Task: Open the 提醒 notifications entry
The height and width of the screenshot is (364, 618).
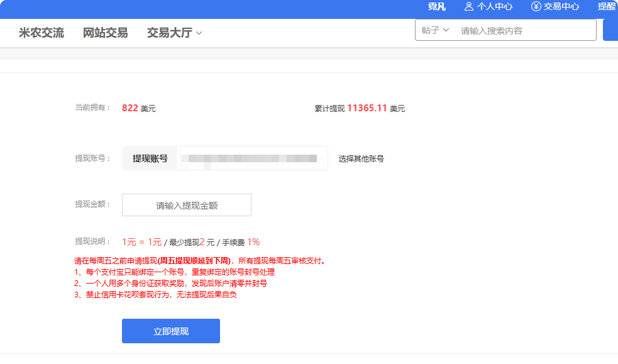Action: (607, 7)
